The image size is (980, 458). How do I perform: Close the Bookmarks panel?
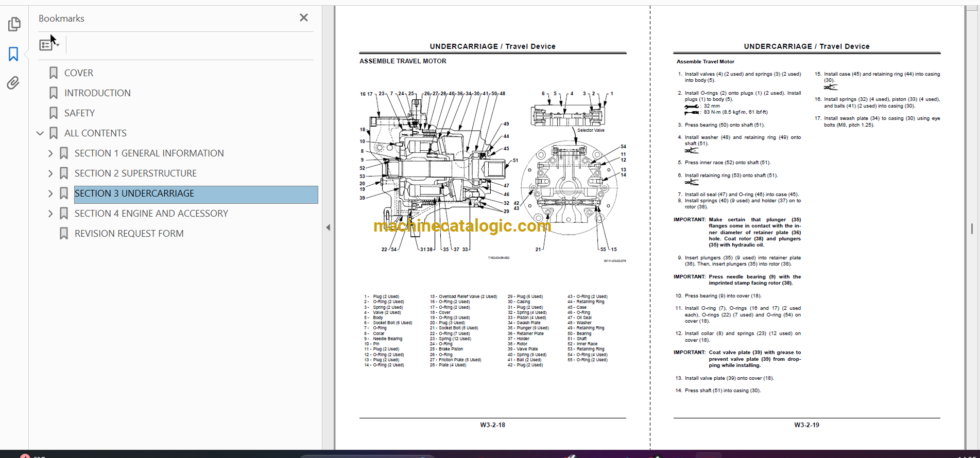point(304,18)
